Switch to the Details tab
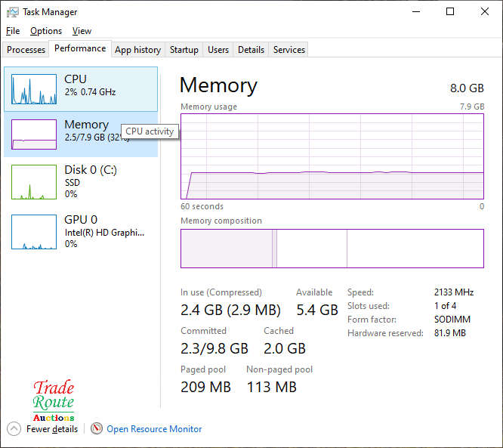Screen dimensions: 503x448 click(251, 50)
